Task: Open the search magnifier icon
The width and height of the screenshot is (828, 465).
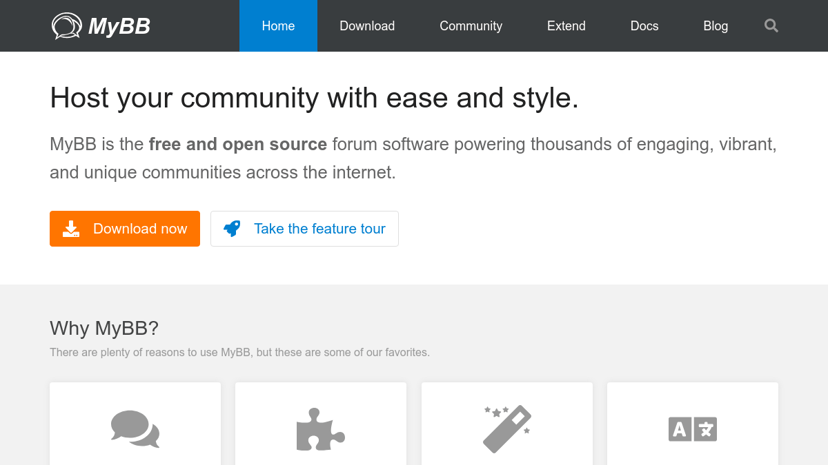Action: tap(771, 26)
